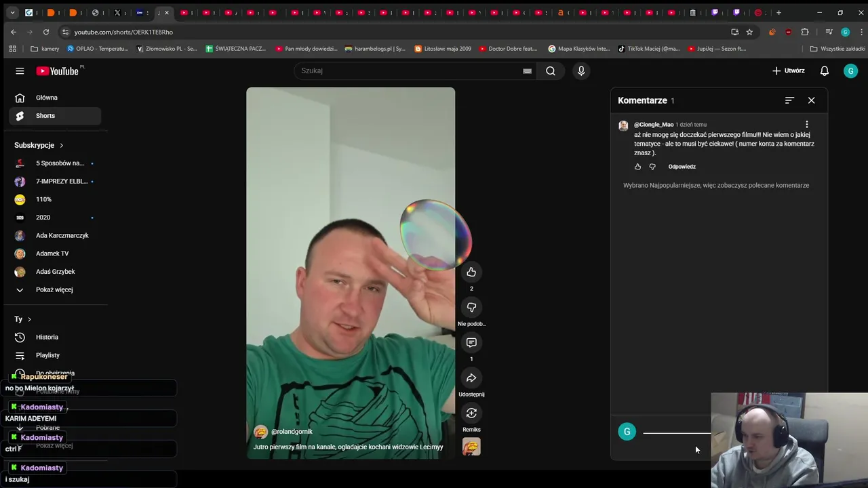Open Adaś Grzybek channel
Viewport: 868px width, 488px height.
pos(55,272)
